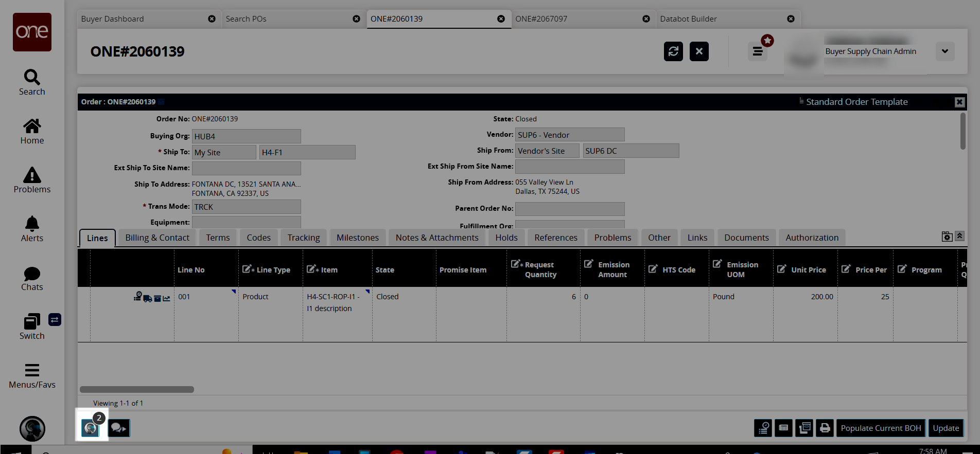
Task: Click the vertical scrollbar of the order header
Action: click(963, 131)
